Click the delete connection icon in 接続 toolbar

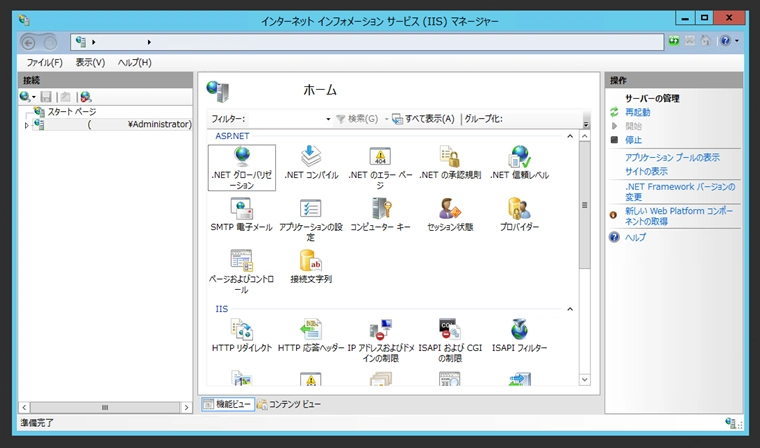86,96
